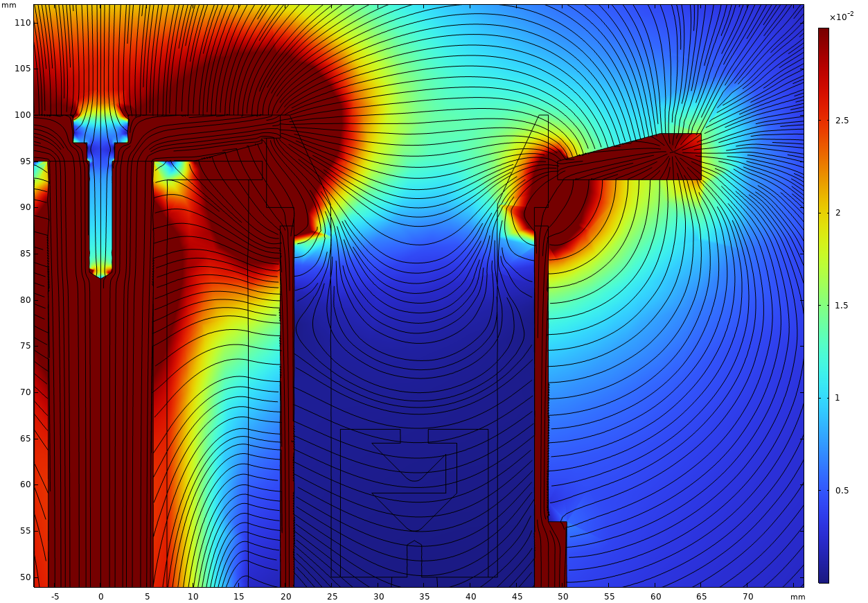This screenshot has height=603, width=868.
Task: Click the 95 tick on the y-axis
Action: (26, 161)
